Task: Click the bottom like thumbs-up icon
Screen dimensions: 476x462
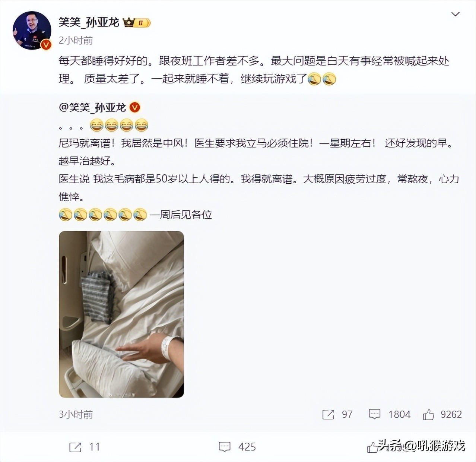Action: [372, 447]
